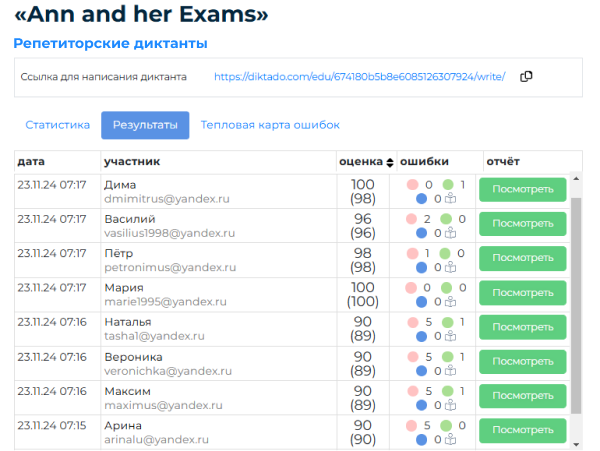Open the Результаты tab
The height and width of the screenshot is (451, 600).
pos(145,125)
